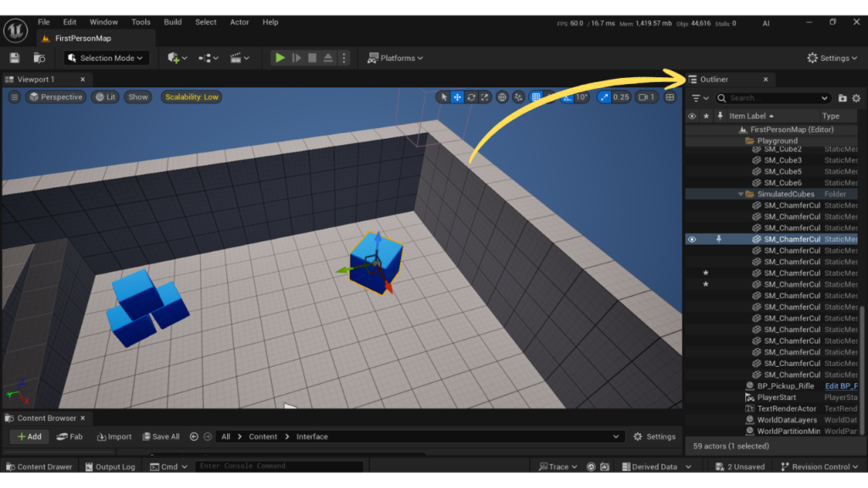Open the Edit menu
The image size is (868, 488).
tap(70, 22)
